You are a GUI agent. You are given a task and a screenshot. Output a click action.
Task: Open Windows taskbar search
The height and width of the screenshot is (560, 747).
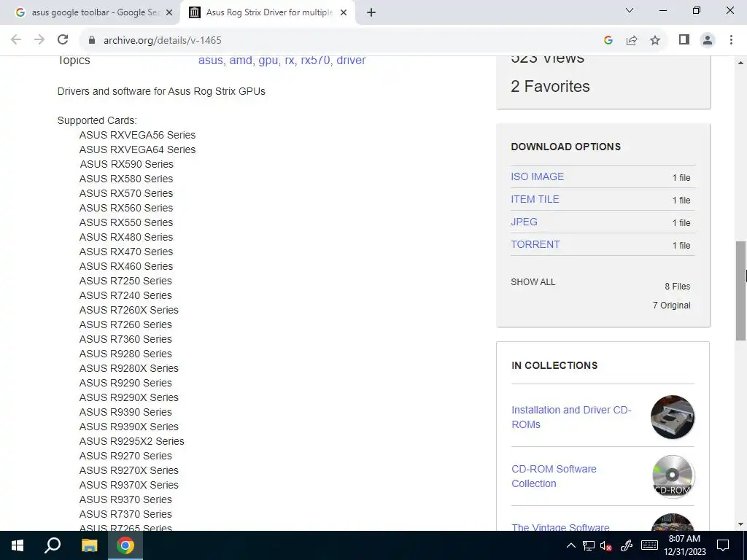[x=53, y=545]
